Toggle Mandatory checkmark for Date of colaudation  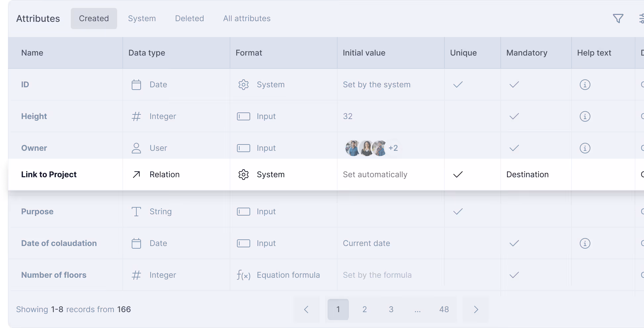pos(514,243)
